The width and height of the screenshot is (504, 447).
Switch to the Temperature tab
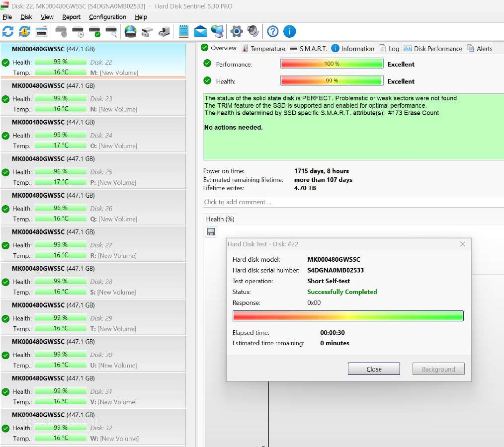[263, 49]
